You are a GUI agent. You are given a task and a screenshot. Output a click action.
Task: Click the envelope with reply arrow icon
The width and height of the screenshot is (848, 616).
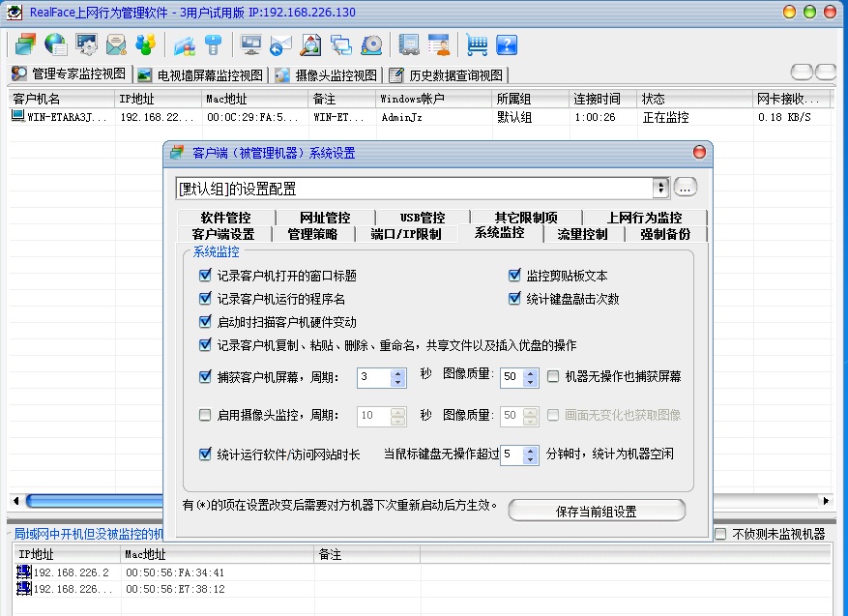coord(280,45)
